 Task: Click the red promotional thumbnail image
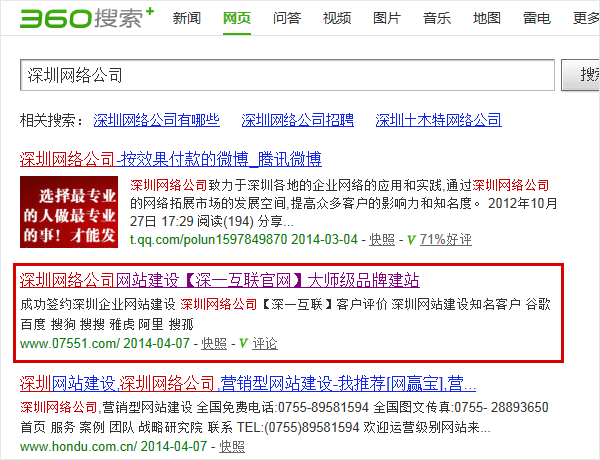pyautogui.click(x=69, y=211)
